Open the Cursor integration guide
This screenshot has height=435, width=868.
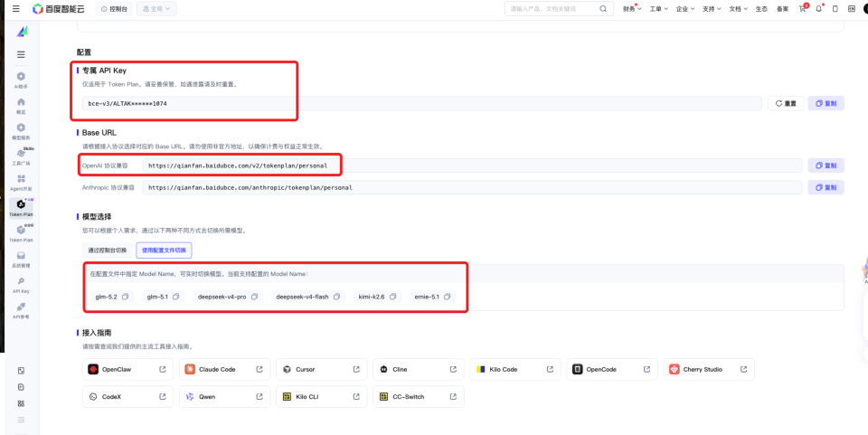click(x=322, y=369)
